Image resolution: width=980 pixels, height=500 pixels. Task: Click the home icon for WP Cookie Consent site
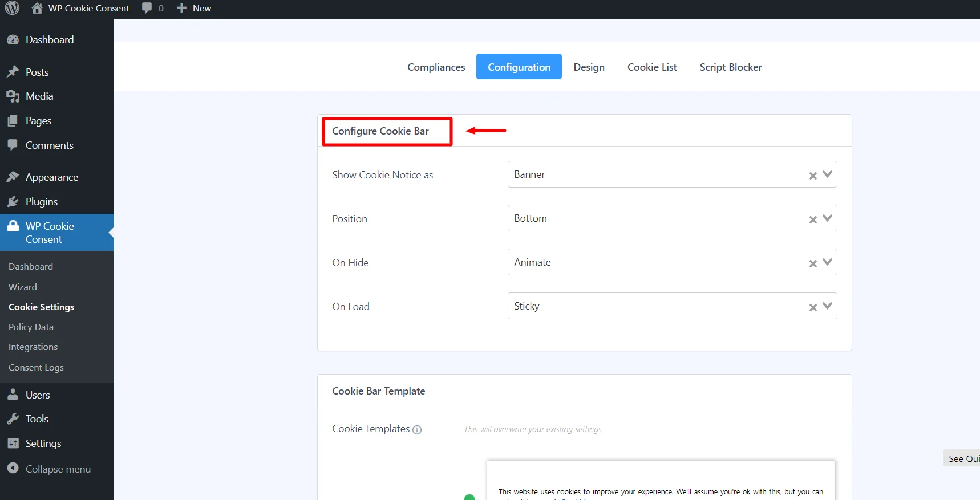[37, 8]
